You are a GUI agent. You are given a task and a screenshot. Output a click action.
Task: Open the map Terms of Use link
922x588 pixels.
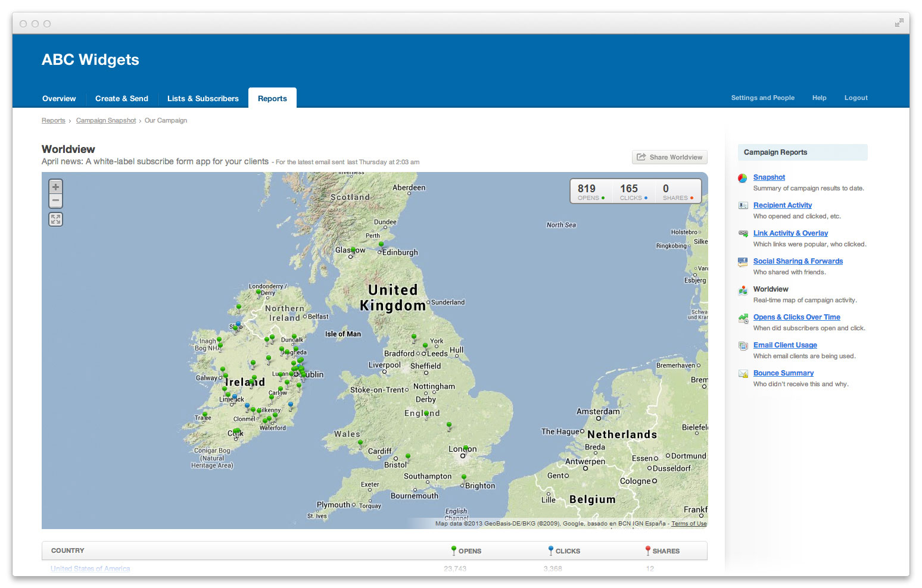pyautogui.click(x=689, y=524)
